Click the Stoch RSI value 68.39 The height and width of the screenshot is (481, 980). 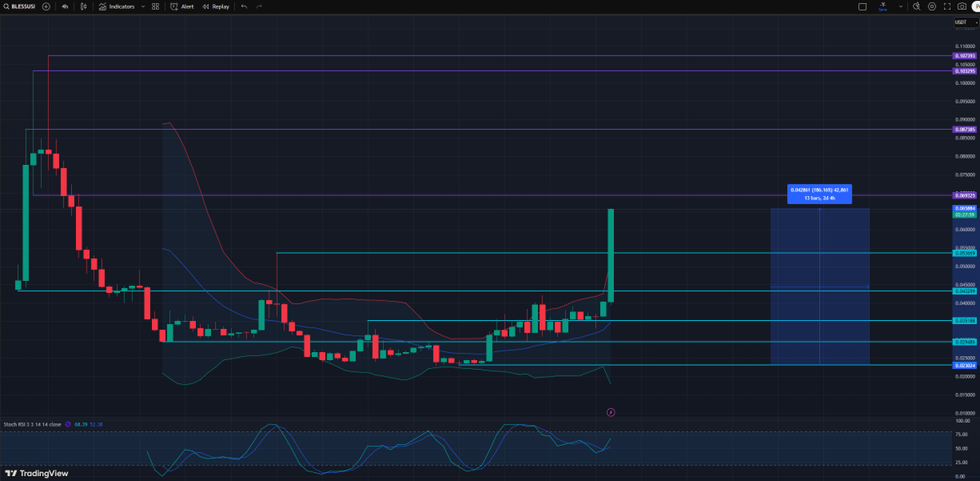click(80, 425)
